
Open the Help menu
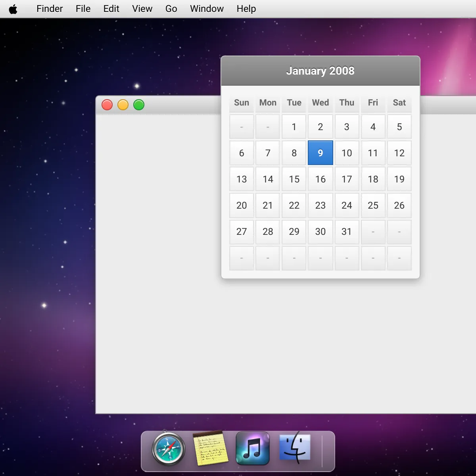click(246, 9)
